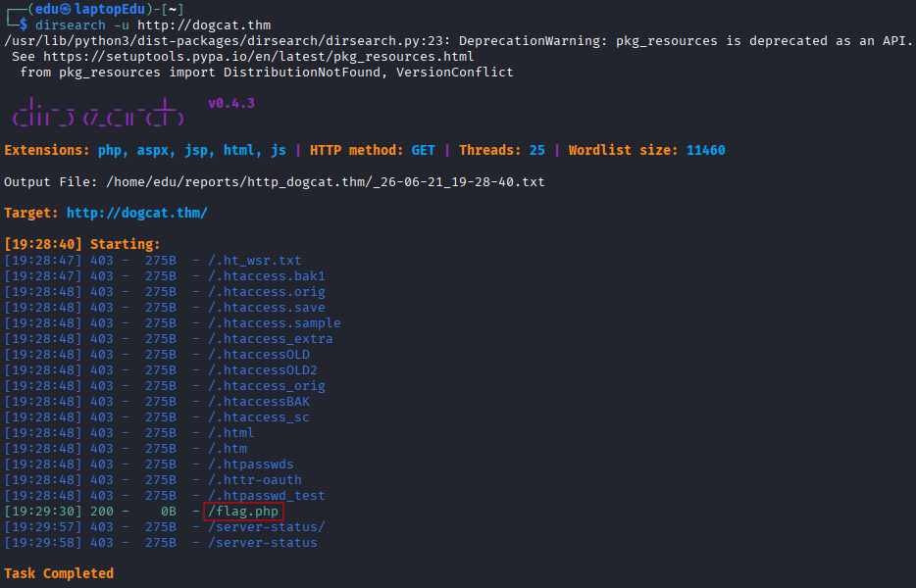Click the /.httr-oauth result path
This screenshot has width=916, height=588.
point(255,479)
